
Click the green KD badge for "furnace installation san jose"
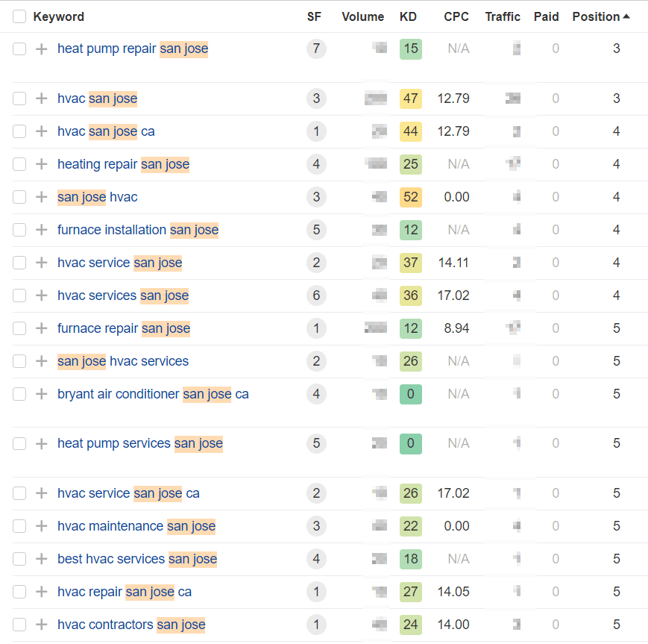(410, 230)
